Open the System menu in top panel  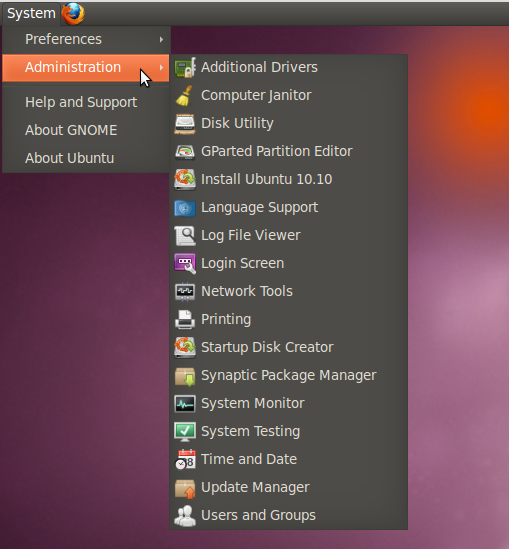(x=31, y=14)
